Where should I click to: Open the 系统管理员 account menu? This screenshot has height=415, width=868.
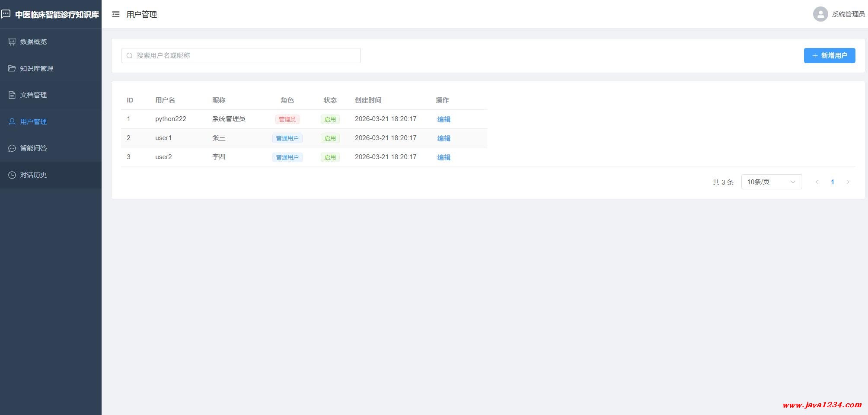[x=848, y=14]
